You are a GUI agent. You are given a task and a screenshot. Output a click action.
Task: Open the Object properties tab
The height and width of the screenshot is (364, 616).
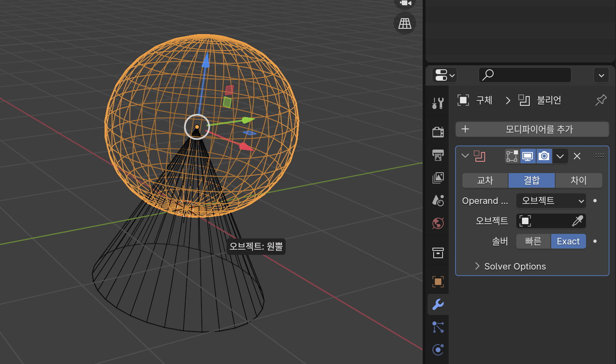[438, 282]
